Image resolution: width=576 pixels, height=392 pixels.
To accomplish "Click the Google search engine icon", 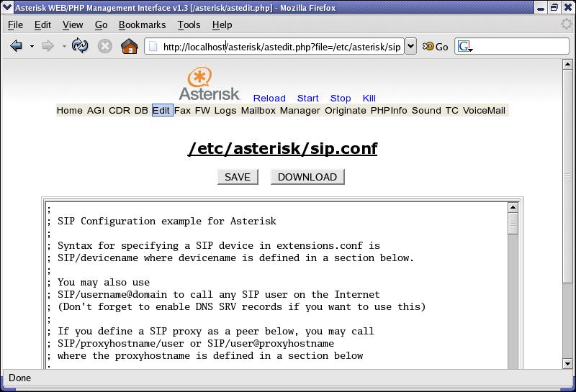I will coord(464,47).
